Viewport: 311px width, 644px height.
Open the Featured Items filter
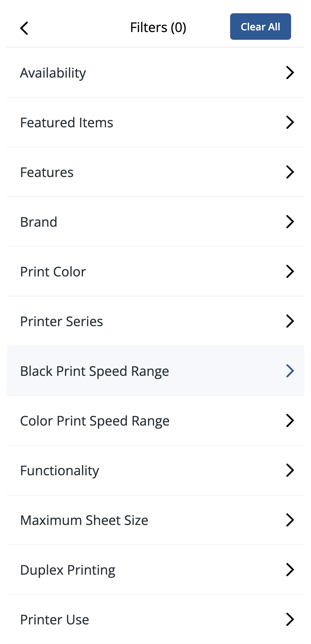pyautogui.click(x=290, y=122)
